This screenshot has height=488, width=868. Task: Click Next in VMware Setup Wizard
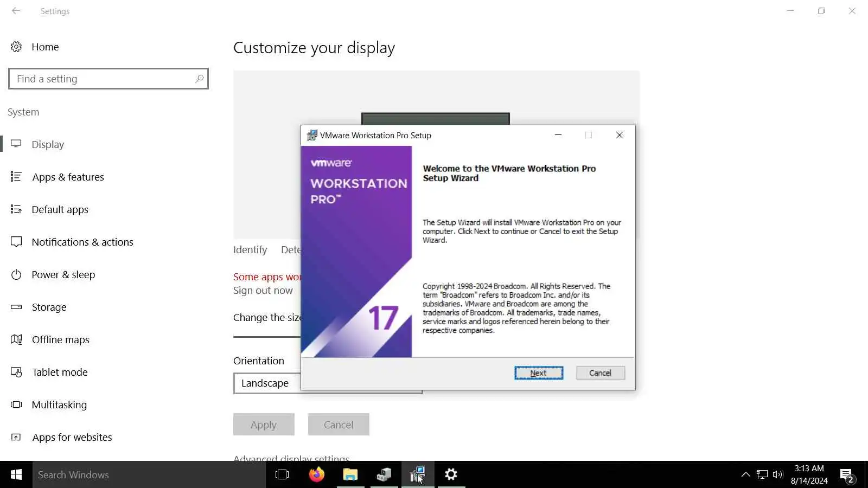[x=539, y=373]
